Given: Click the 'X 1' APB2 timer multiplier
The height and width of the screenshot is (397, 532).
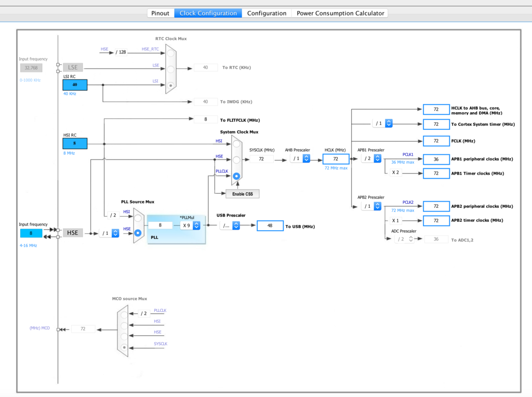Looking at the screenshot, I should pos(395,220).
